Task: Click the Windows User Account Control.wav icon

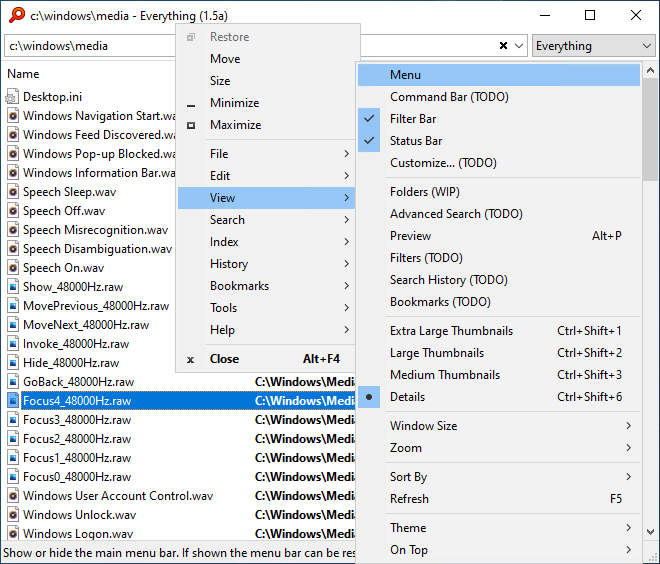Action: point(13,496)
